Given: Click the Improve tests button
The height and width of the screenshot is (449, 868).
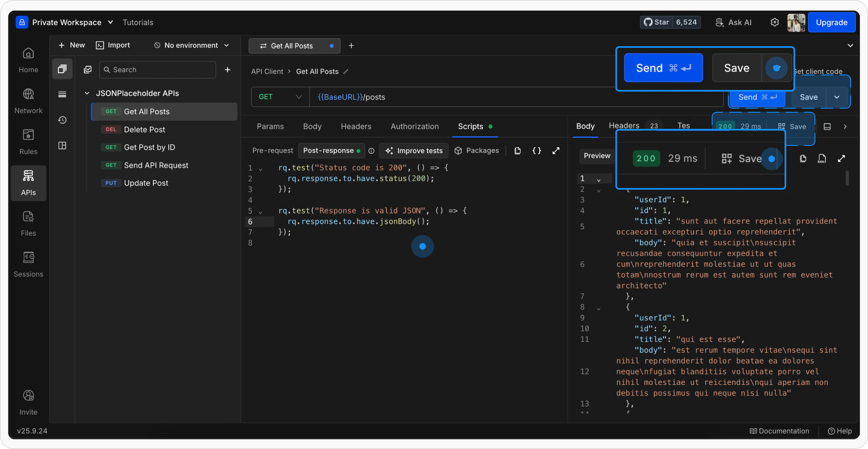Looking at the screenshot, I should tap(414, 151).
